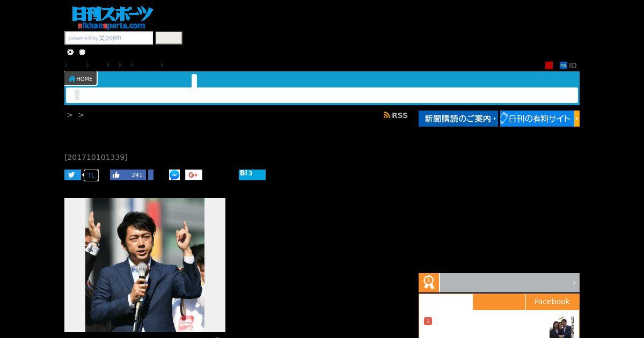The image size is (644, 338).
Task: Open the 日刊の有料サイト banner
Action: 540,119
